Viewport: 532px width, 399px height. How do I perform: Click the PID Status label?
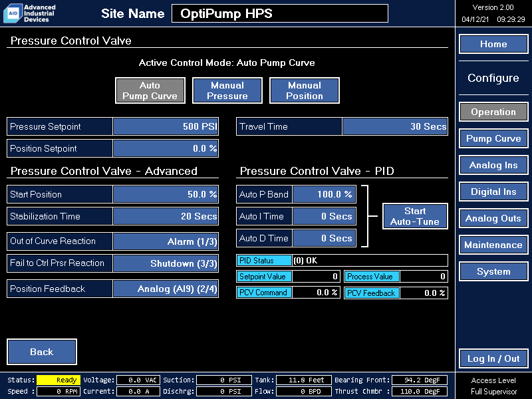pyautogui.click(x=264, y=261)
